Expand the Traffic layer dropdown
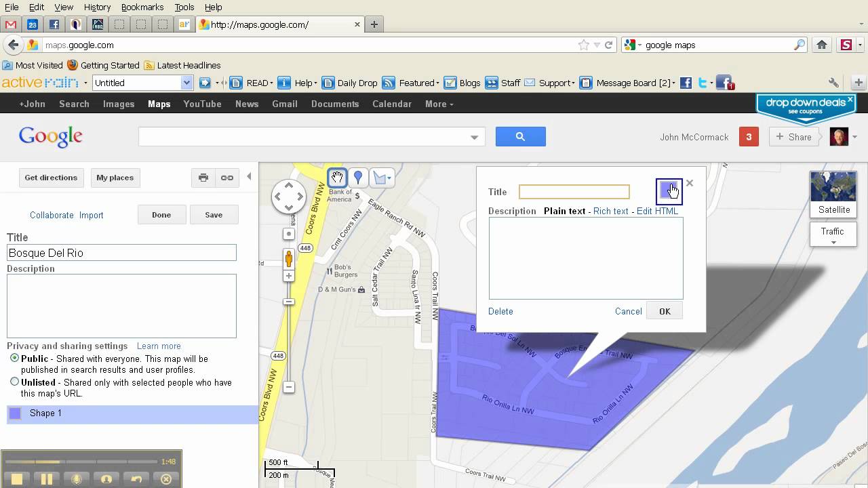Screen dimensions: 868x488 tap(833, 235)
